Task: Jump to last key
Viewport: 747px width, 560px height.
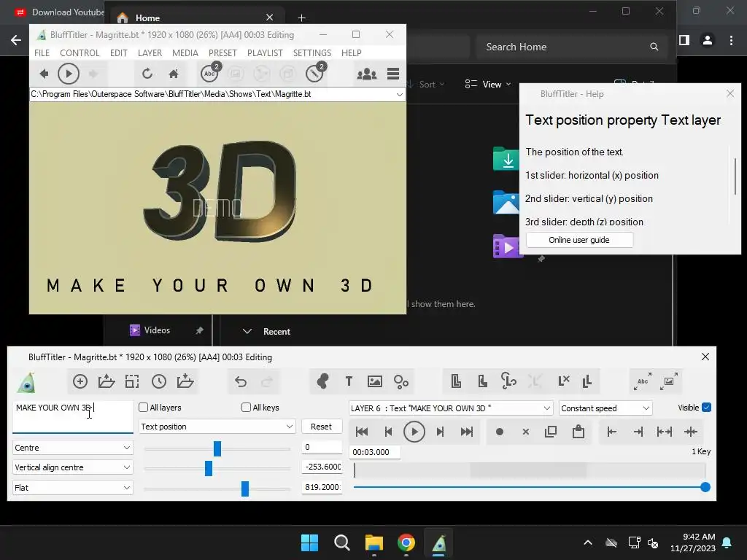Action: tap(467, 432)
